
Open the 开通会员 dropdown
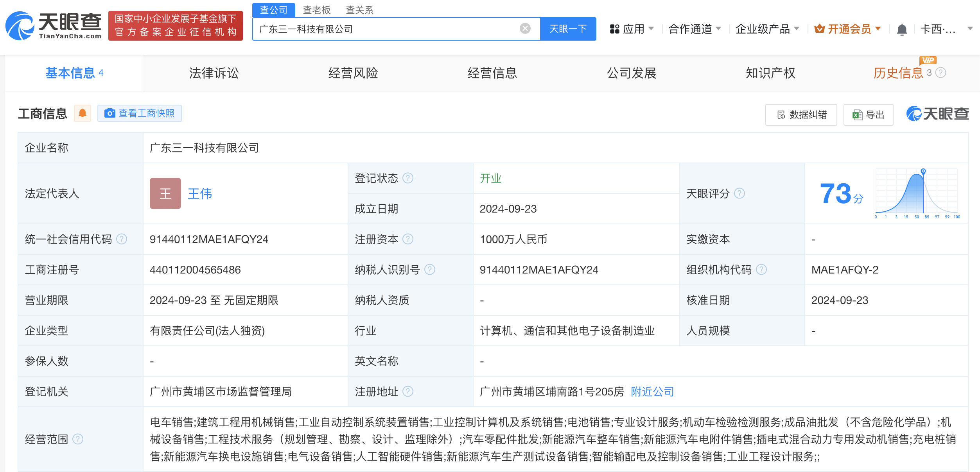click(847, 29)
